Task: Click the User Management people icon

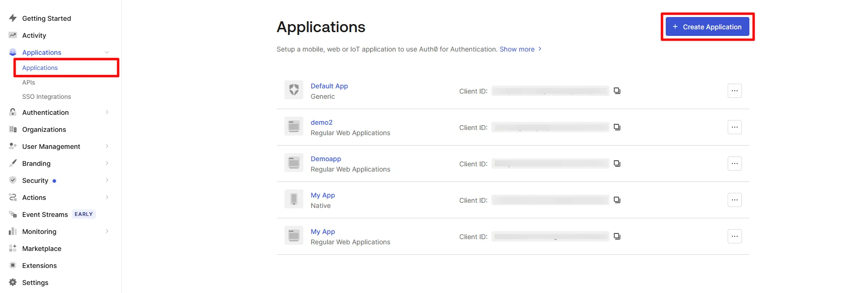Action: pos(13,146)
